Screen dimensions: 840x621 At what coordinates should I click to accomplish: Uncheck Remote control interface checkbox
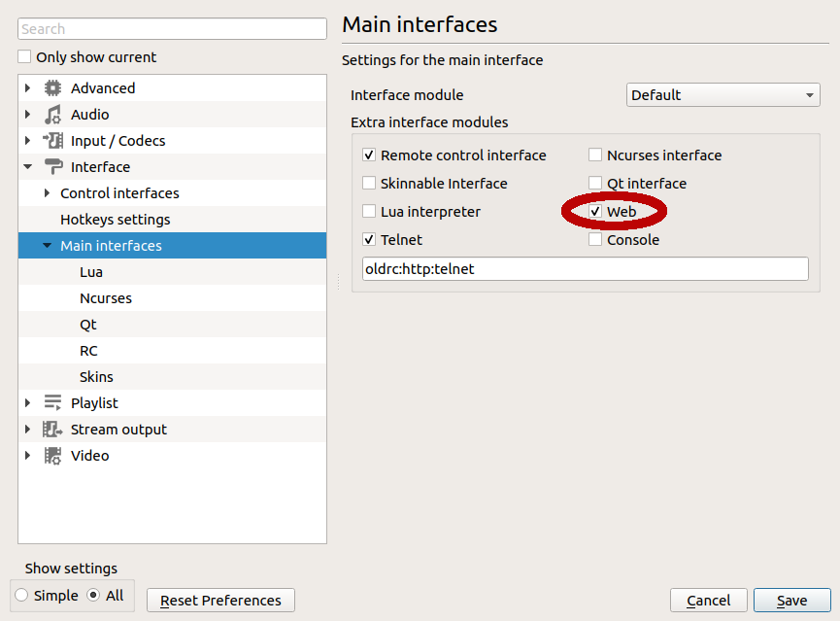pos(369,155)
